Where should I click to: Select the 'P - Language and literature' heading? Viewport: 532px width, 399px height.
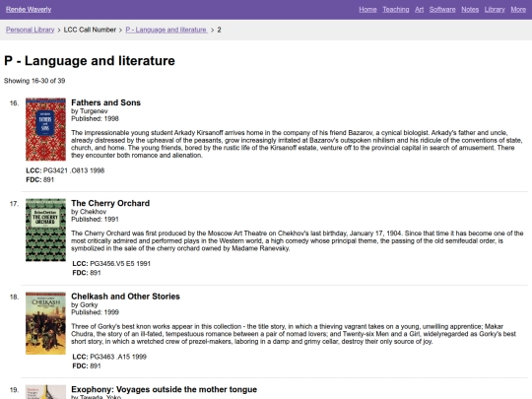click(90, 61)
